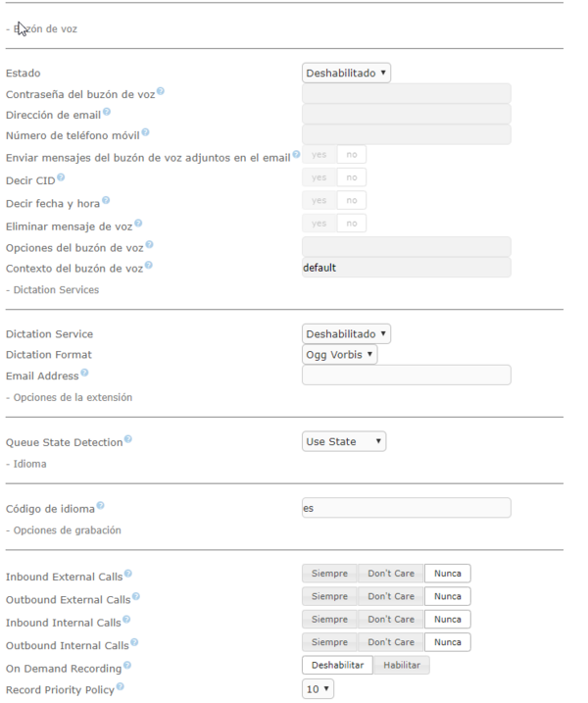588x703 pixels.
Task: Click the Dictation Email Address field
Action: coord(406,376)
